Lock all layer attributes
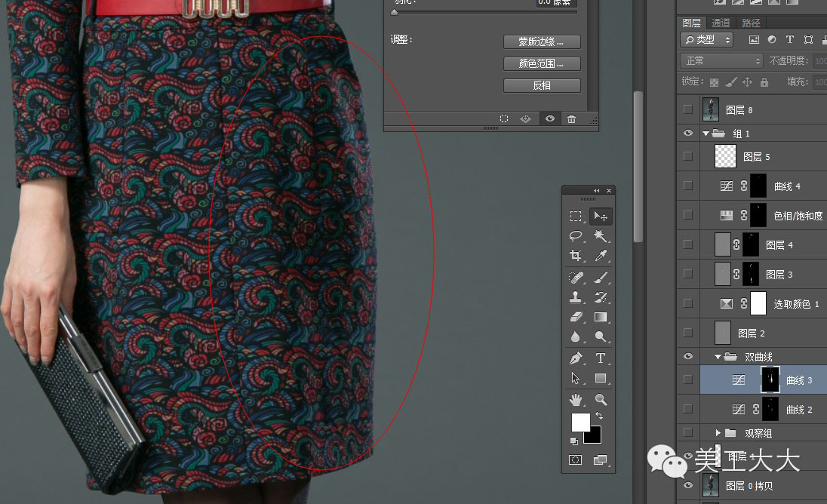 [764, 81]
